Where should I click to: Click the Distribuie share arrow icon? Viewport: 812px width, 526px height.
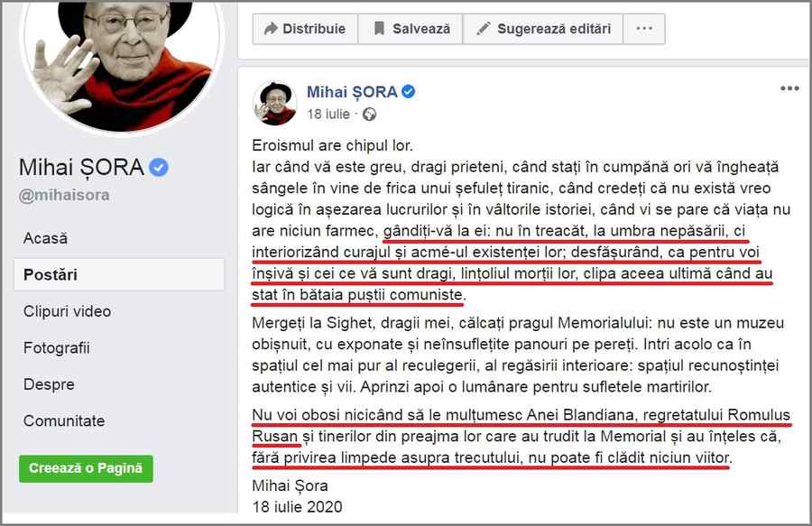click(x=271, y=29)
